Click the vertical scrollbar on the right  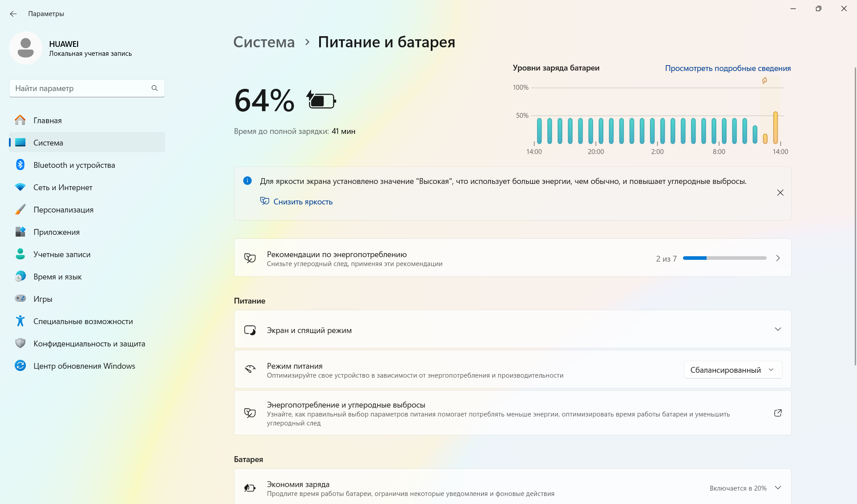pyautogui.click(x=855, y=216)
